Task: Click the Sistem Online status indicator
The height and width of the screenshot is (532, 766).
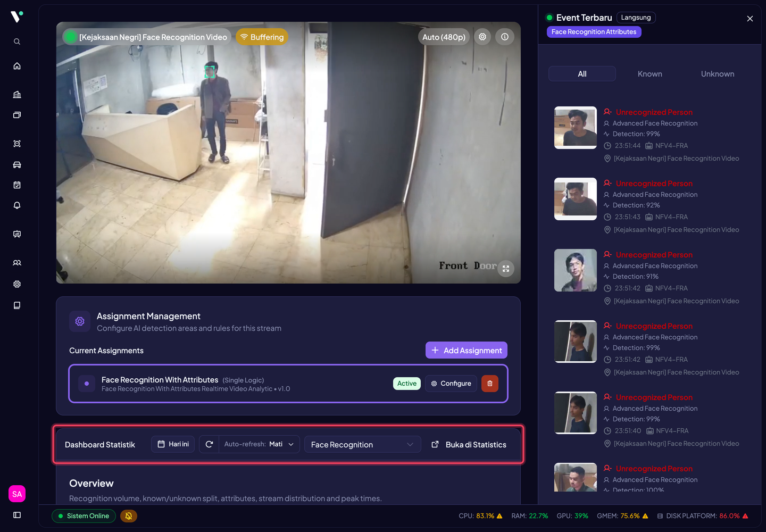Action: [x=84, y=516]
